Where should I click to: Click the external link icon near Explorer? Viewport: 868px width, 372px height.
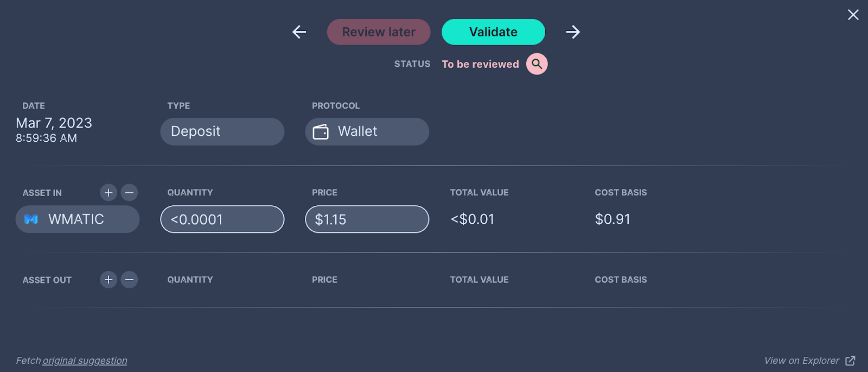pyautogui.click(x=850, y=361)
